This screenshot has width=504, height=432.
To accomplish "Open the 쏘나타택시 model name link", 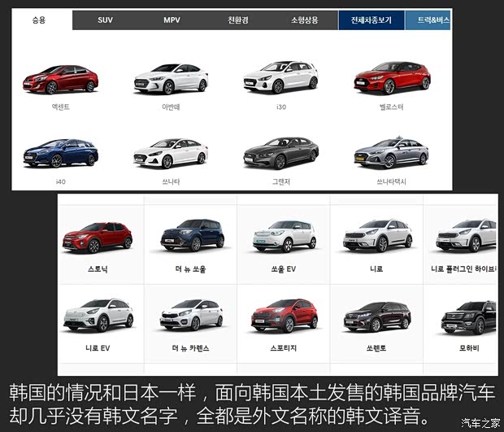I will (x=391, y=181).
